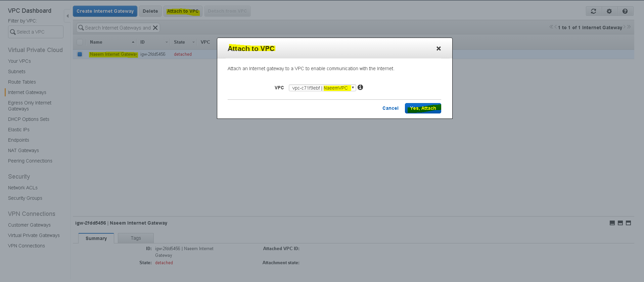Clear the Internet Gateways search with X
Screen dimensions: 644x282
pos(155,28)
